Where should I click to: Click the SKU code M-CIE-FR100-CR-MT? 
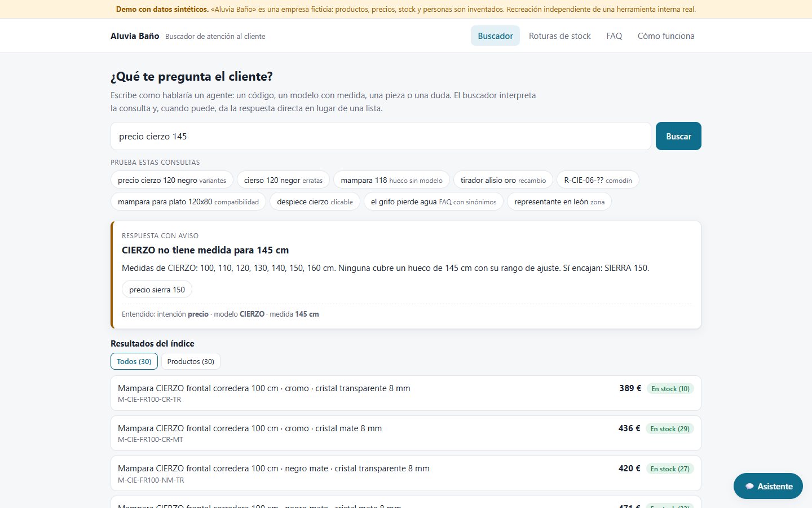151,439
